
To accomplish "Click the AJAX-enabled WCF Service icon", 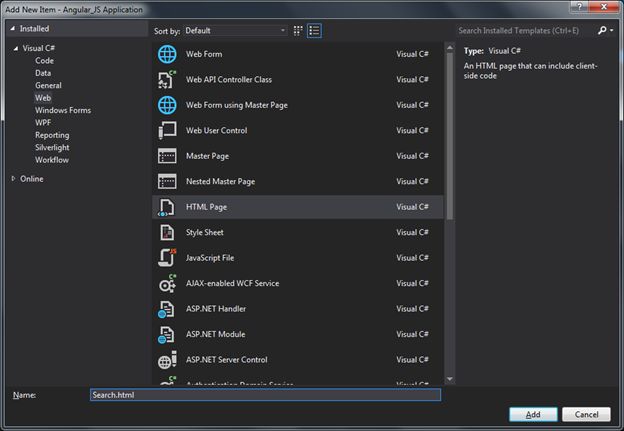I will [167, 283].
